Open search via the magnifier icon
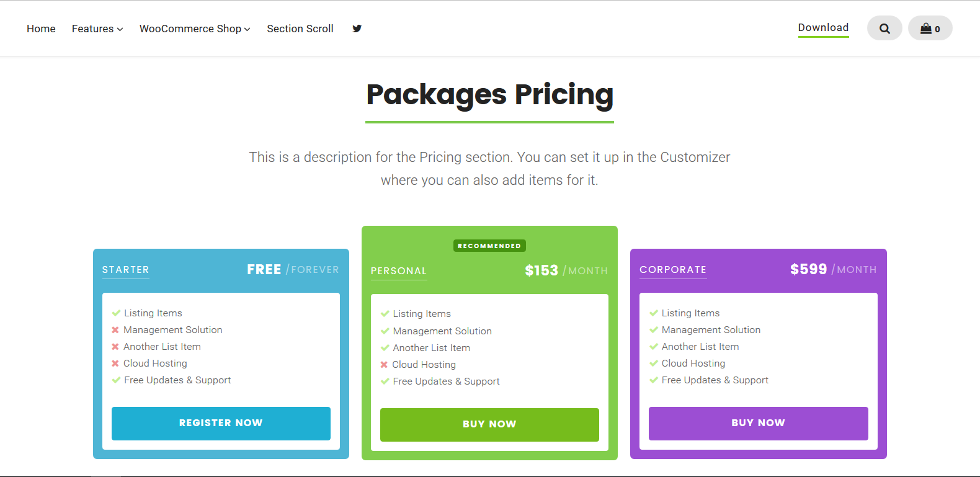 click(884, 29)
